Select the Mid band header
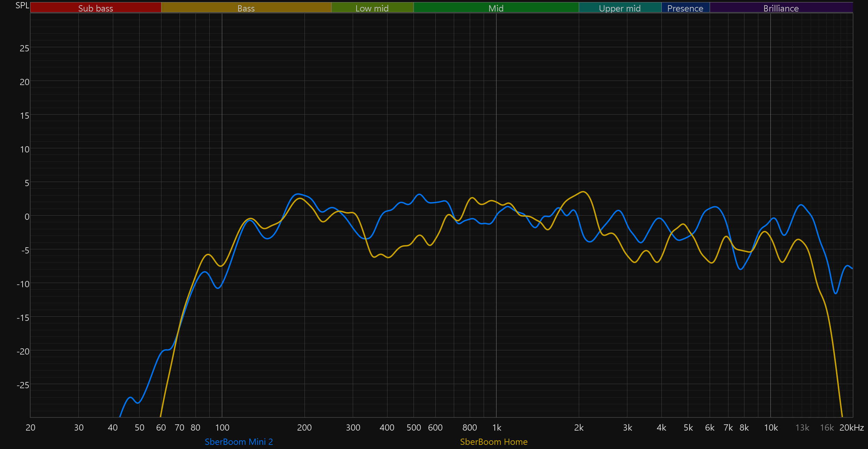This screenshot has width=868, height=449. coord(496,8)
